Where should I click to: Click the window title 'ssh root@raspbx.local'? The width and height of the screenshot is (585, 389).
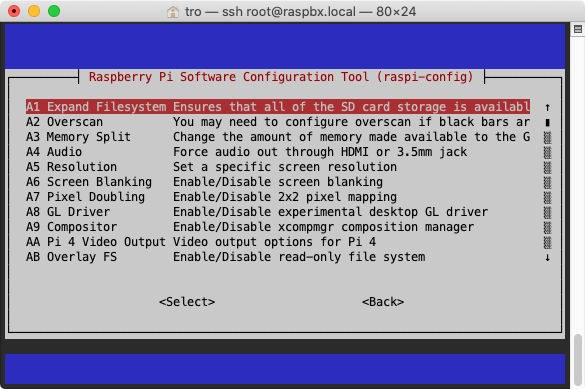(x=289, y=12)
